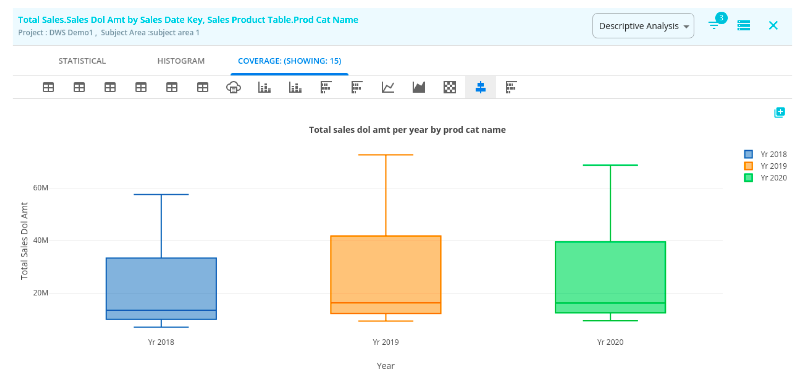799x374 pixels.
Task: Select the word cloud chart icon
Action: (233, 88)
